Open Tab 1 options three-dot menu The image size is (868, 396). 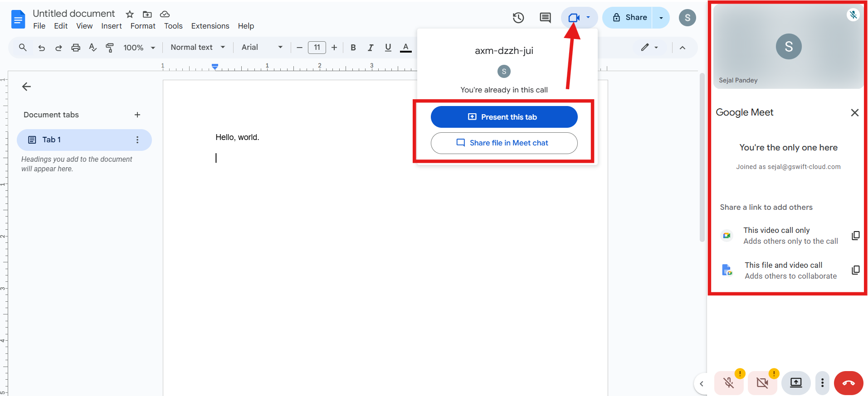pyautogui.click(x=137, y=140)
